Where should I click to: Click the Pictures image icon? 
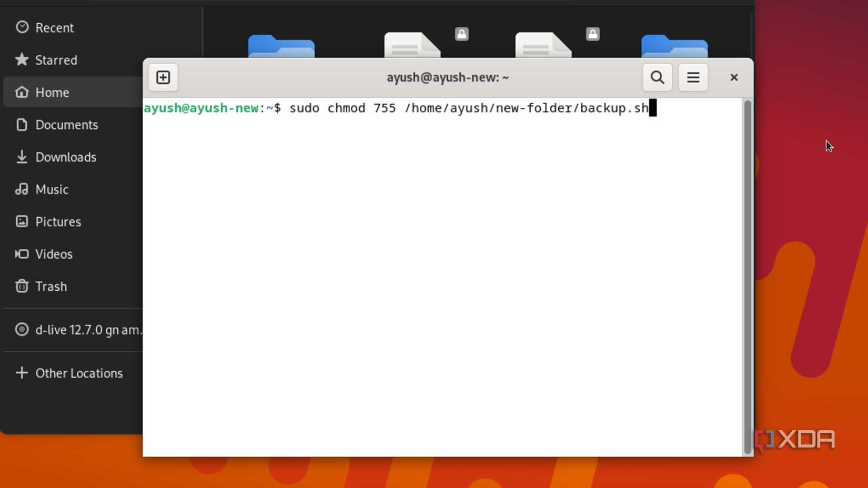click(x=22, y=221)
